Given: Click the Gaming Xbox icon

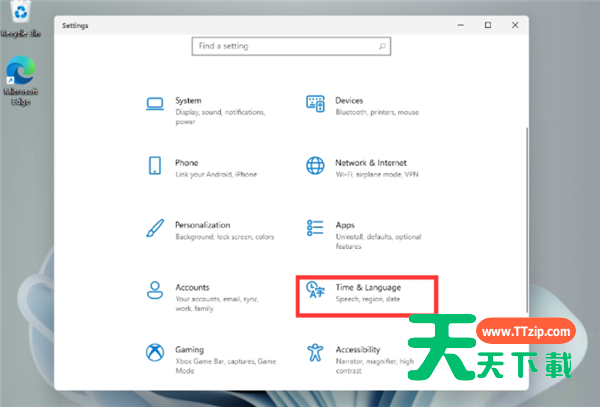Looking at the screenshot, I should pyautogui.click(x=155, y=352).
